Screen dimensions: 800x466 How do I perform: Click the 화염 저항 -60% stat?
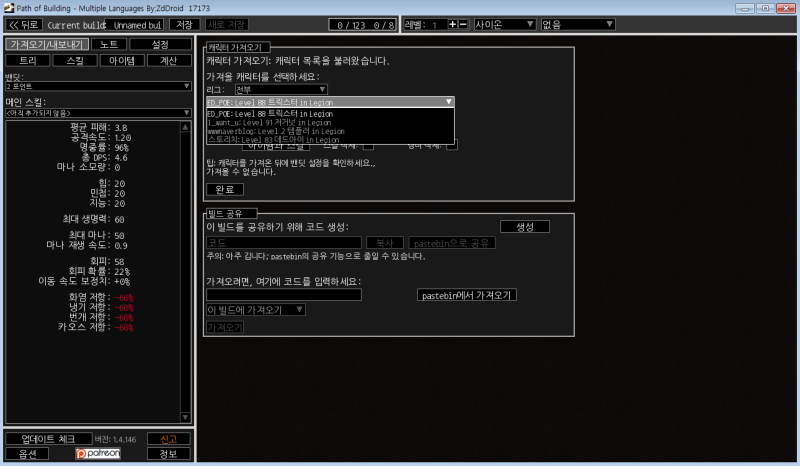tap(101, 297)
